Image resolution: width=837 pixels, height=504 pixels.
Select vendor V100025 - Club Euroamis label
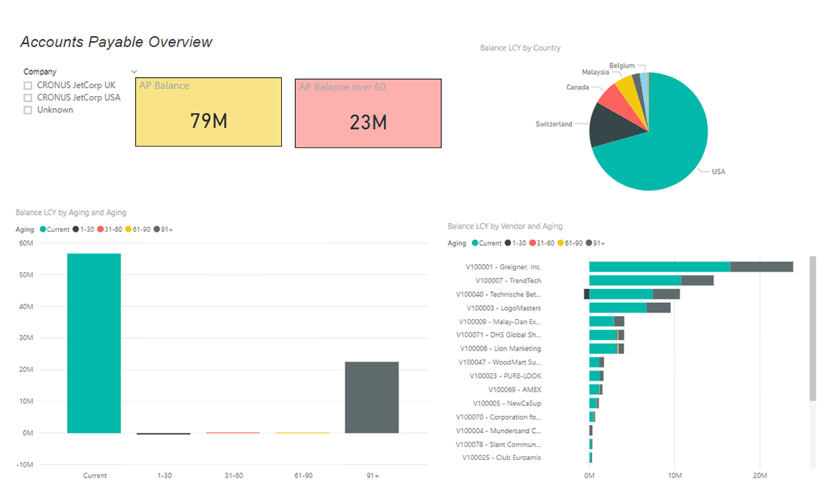tap(501, 458)
